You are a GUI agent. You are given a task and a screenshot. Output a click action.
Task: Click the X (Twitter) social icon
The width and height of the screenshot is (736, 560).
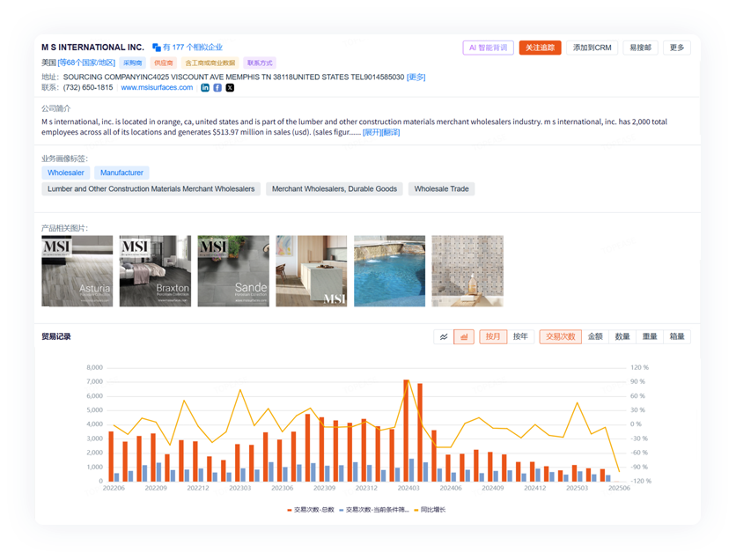(x=230, y=88)
